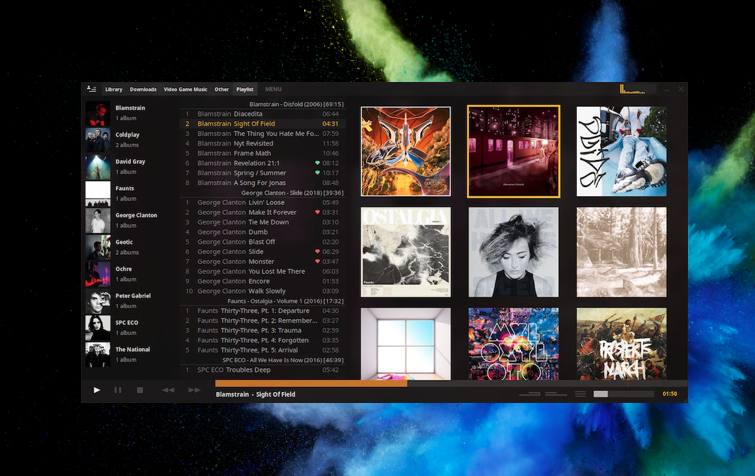The width and height of the screenshot is (755, 476).
Task: Click the Blamstrain - Disfold album header
Action: [264, 104]
